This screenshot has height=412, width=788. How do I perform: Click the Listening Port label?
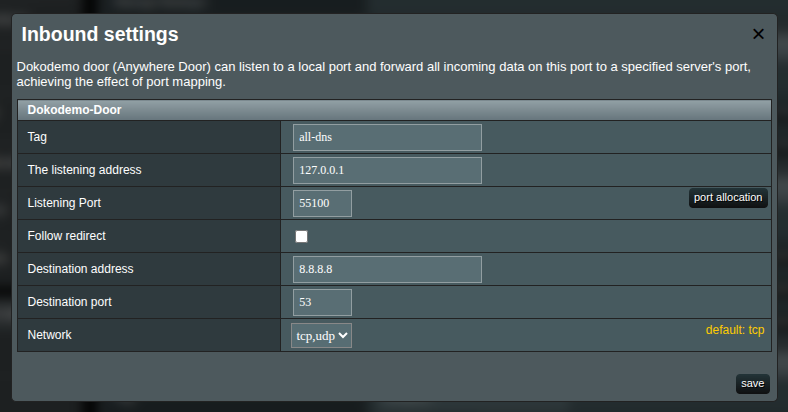[x=64, y=202]
